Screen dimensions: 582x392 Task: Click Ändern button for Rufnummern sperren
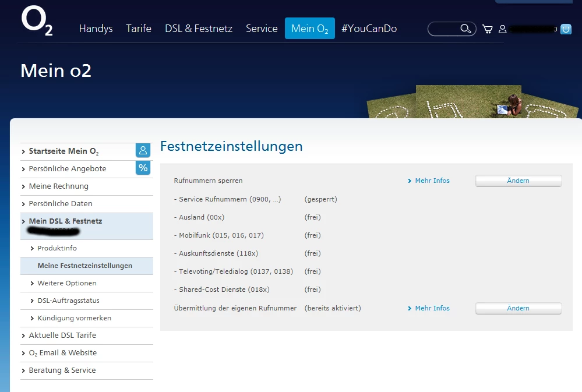tap(518, 181)
